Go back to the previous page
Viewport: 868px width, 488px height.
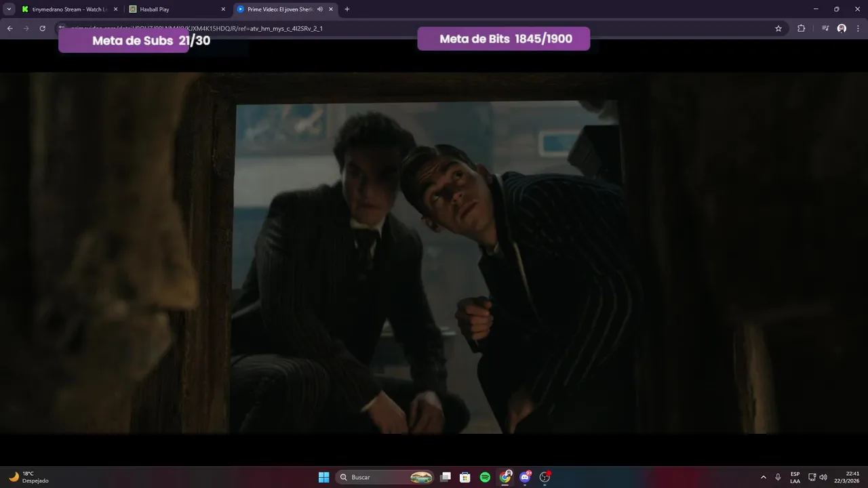click(x=9, y=28)
